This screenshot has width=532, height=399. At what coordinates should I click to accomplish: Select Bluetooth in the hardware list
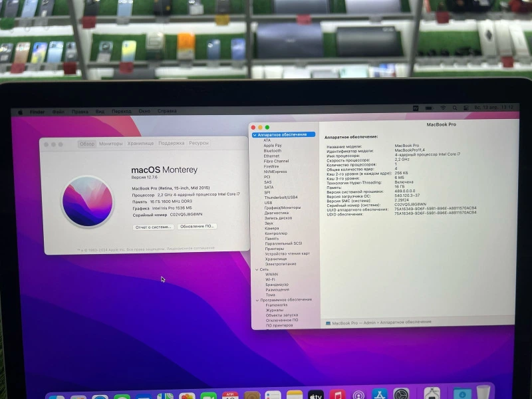[x=272, y=151]
